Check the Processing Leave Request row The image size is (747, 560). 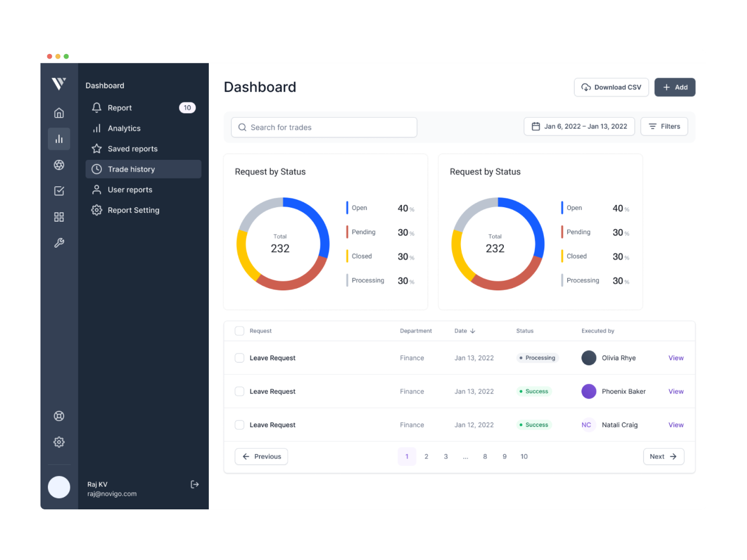coord(239,357)
